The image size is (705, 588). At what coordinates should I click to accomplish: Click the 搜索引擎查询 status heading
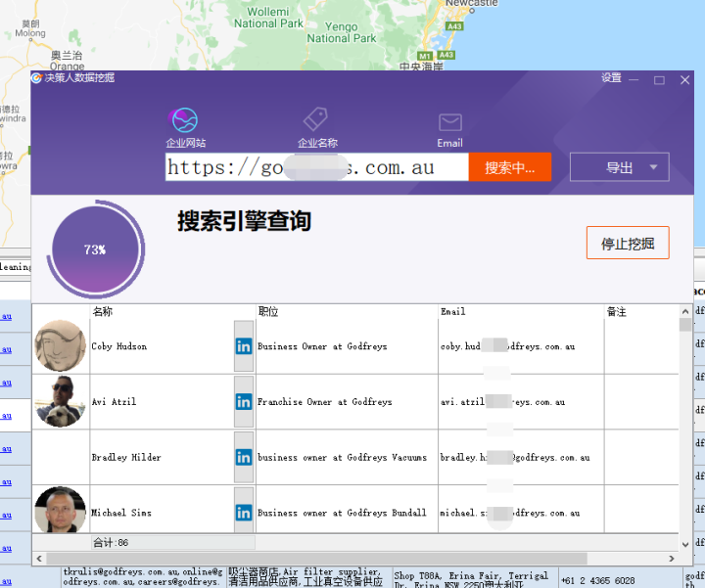(244, 221)
